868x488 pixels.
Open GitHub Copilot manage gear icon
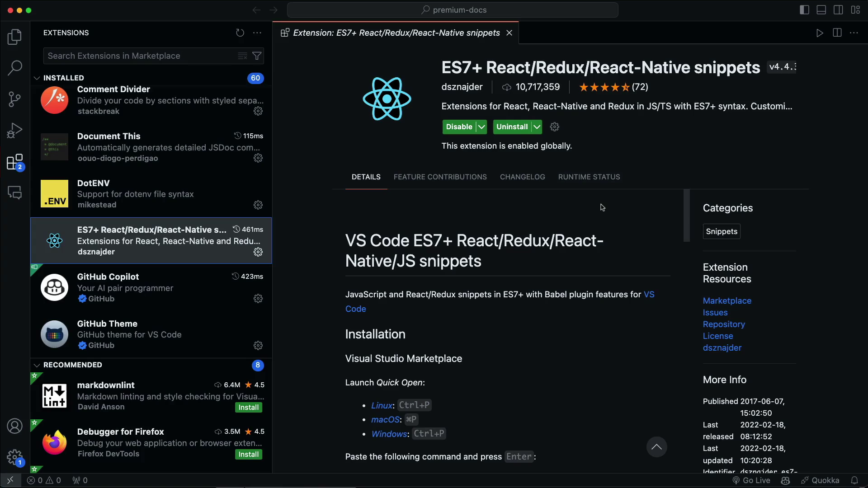coord(258,299)
